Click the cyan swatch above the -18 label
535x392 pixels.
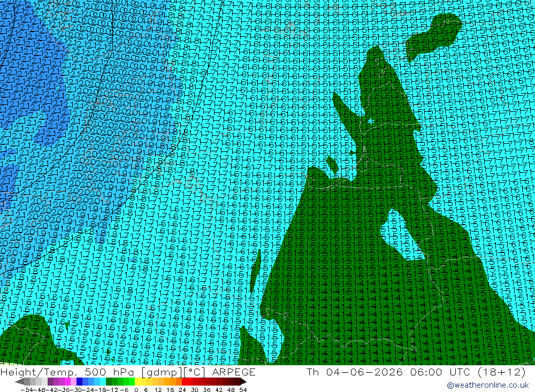coord(103,382)
